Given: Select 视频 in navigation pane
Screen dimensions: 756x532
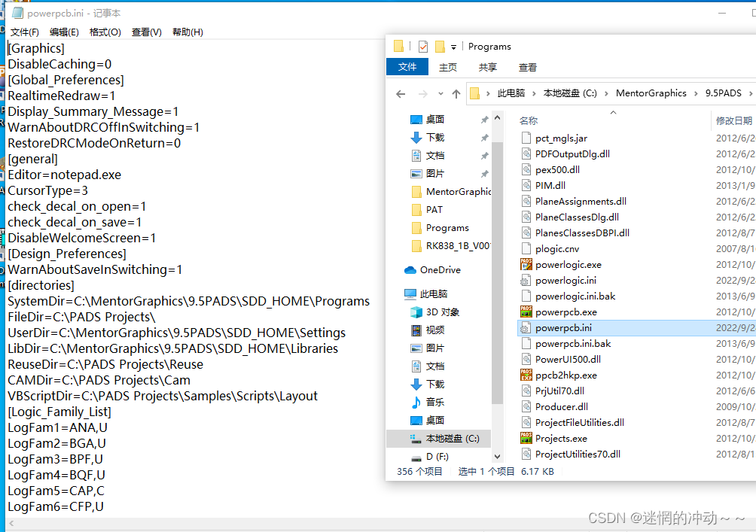Looking at the screenshot, I should [x=435, y=330].
